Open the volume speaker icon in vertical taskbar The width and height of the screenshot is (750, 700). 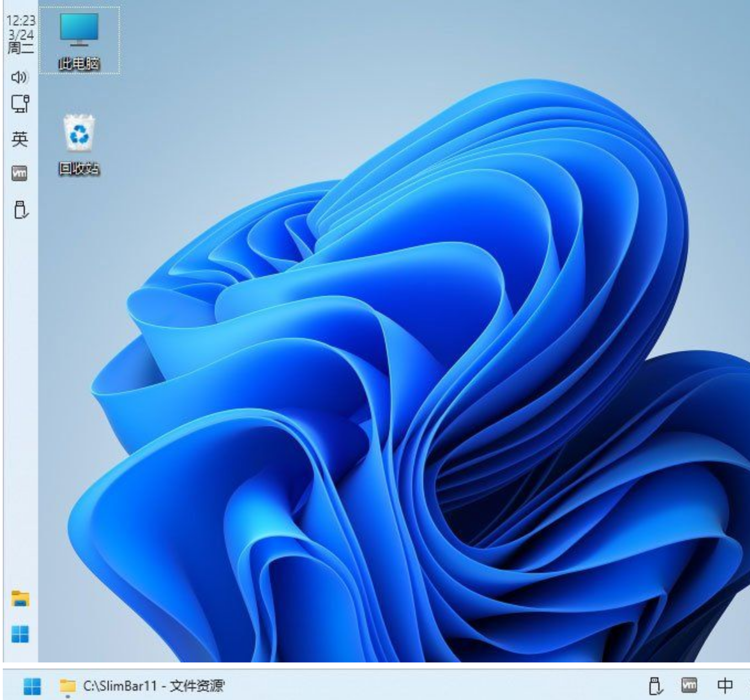[x=20, y=77]
